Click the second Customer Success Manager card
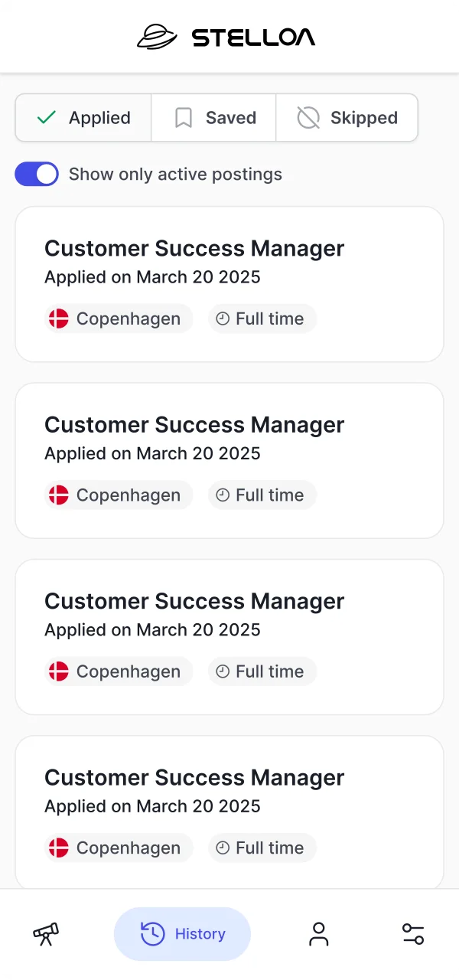This screenshot has height=980, width=459. click(x=229, y=460)
